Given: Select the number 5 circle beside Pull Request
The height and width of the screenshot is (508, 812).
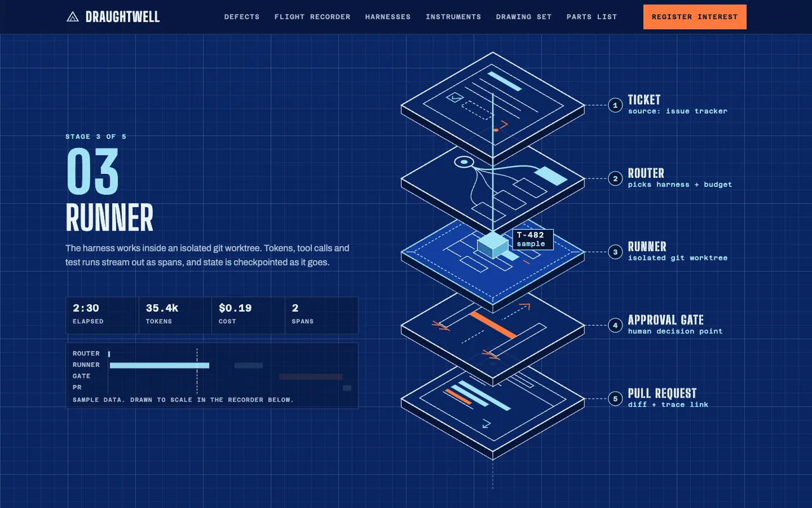Looking at the screenshot, I should pyautogui.click(x=615, y=399).
